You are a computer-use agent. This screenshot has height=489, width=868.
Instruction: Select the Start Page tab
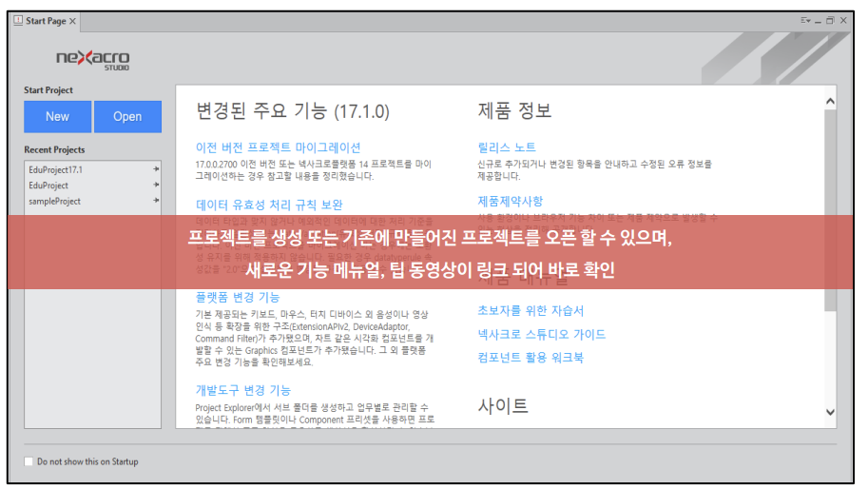coord(46,21)
